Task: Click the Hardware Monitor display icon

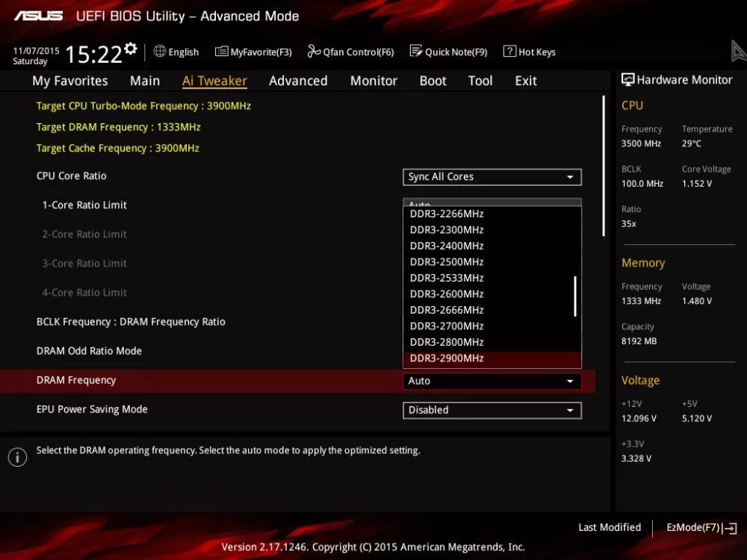Action: (628, 80)
